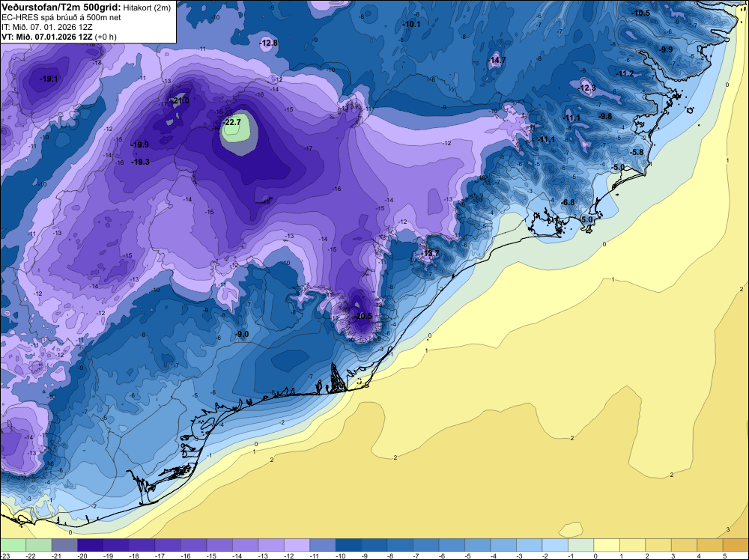This screenshot has height=560, width=749.
Task: Click the -10.1 temperature label
Action: 411,24
